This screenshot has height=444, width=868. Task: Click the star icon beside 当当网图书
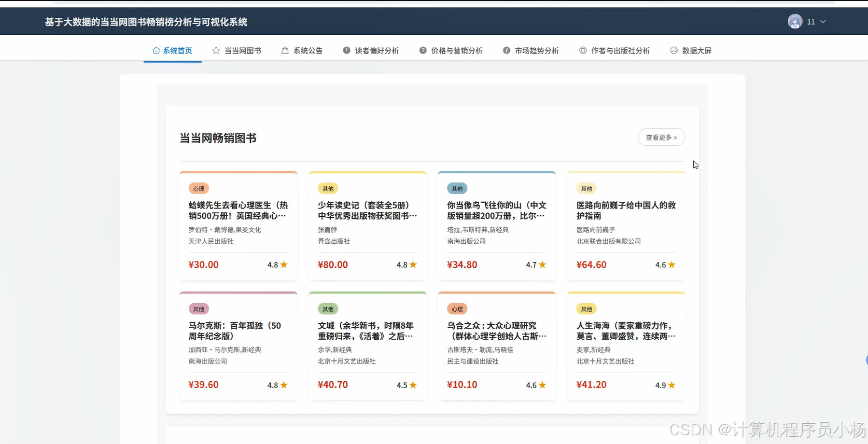click(216, 50)
